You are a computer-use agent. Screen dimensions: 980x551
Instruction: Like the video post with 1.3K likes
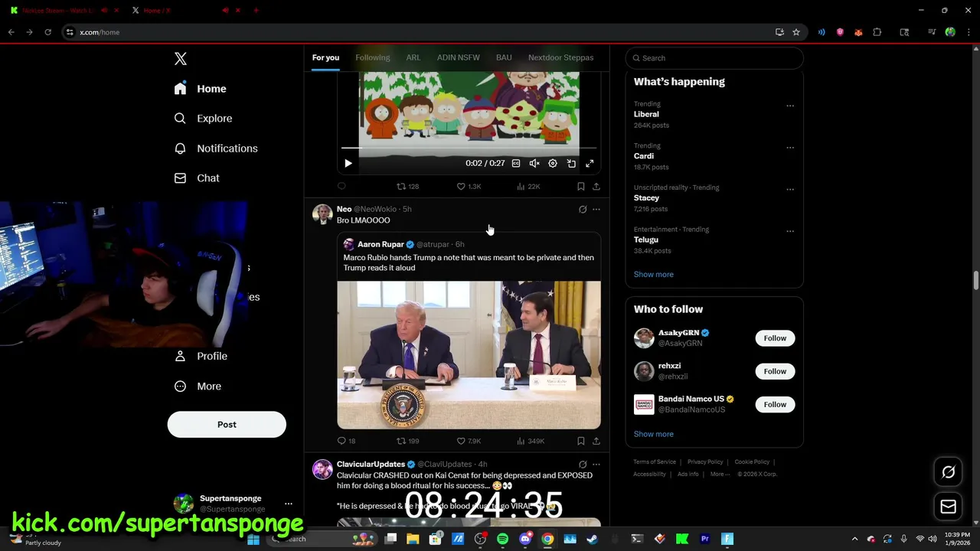(x=469, y=186)
